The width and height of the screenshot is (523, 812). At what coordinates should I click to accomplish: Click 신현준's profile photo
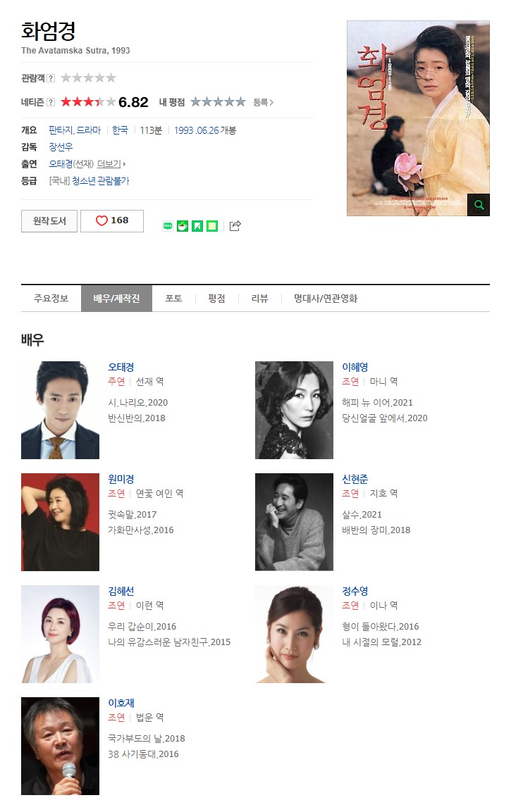pyautogui.click(x=294, y=522)
